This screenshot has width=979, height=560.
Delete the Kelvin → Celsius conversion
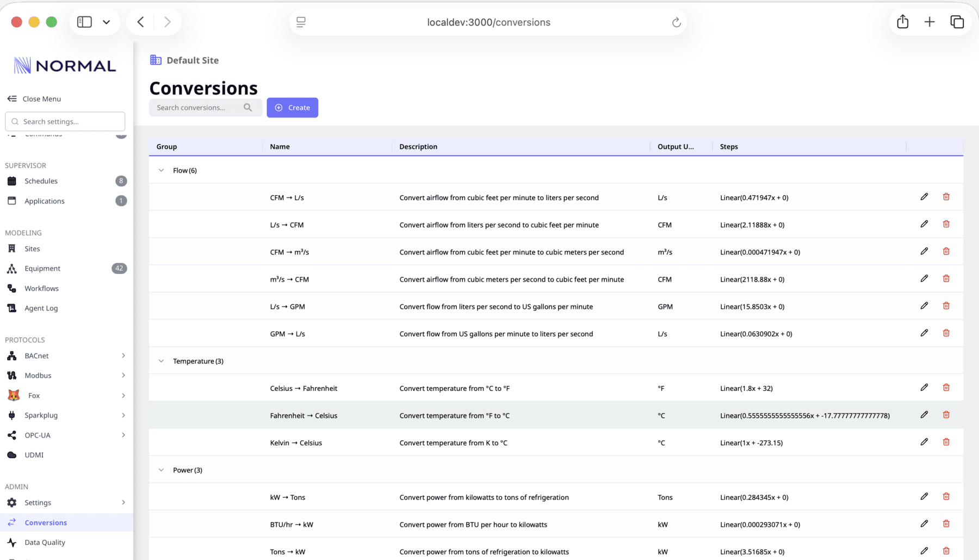pyautogui.click(x=946, y=442)
